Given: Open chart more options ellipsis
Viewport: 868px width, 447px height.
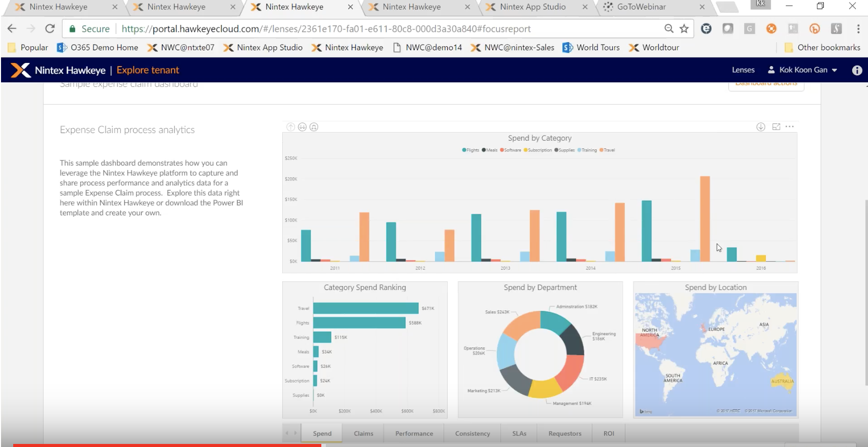Looking at the screenshot, I should [x=789, y=126].
